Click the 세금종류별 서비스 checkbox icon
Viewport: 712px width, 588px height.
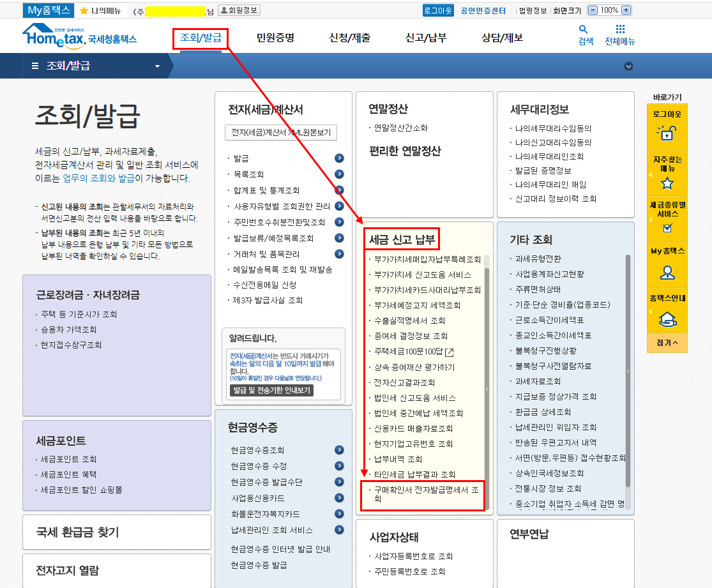click(x=667, y=228)
